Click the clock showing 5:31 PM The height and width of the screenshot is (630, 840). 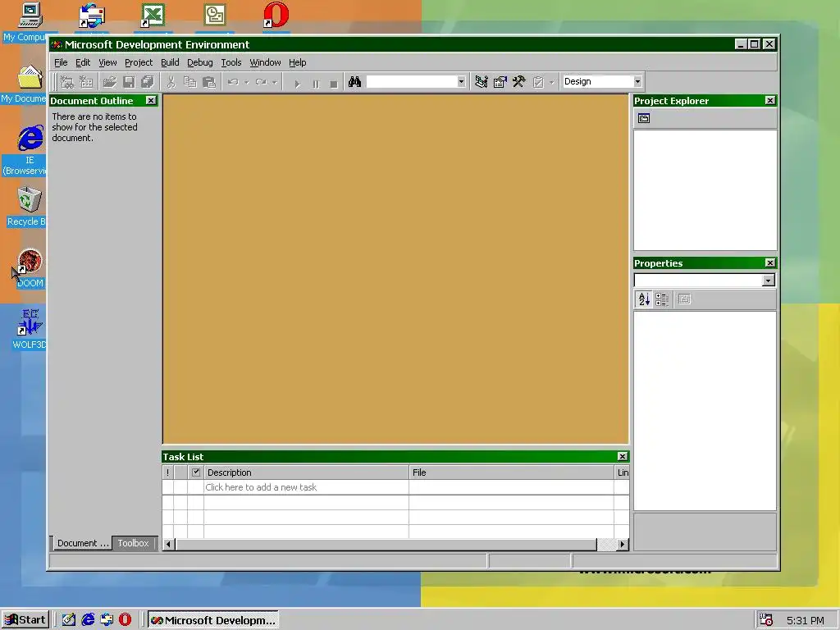806,621
